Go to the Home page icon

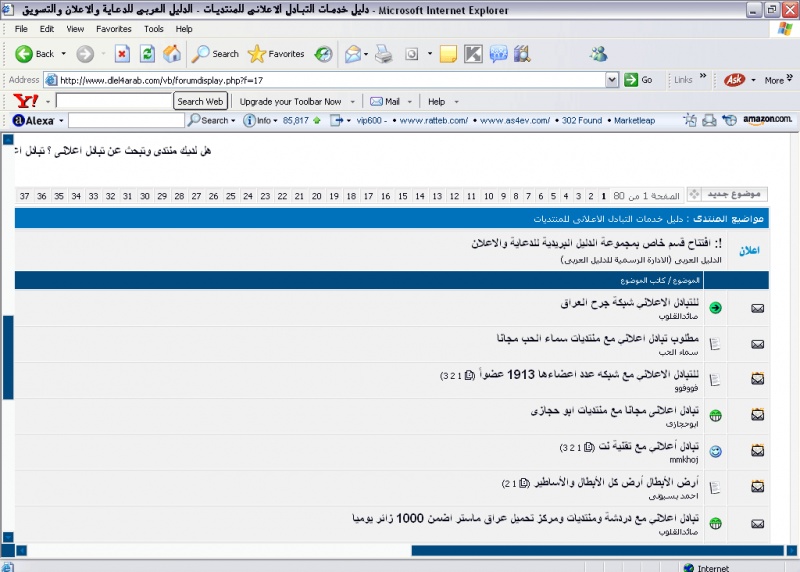point(172,54)
